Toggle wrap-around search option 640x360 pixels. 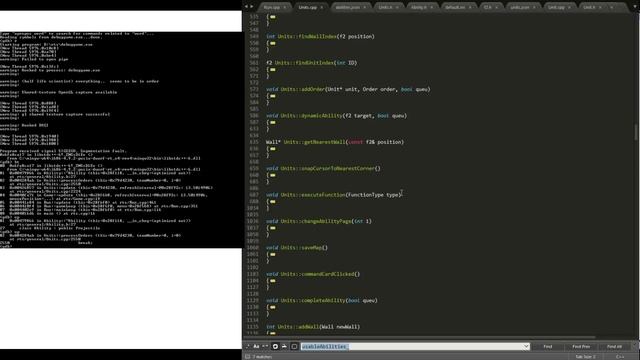point(275,346)
